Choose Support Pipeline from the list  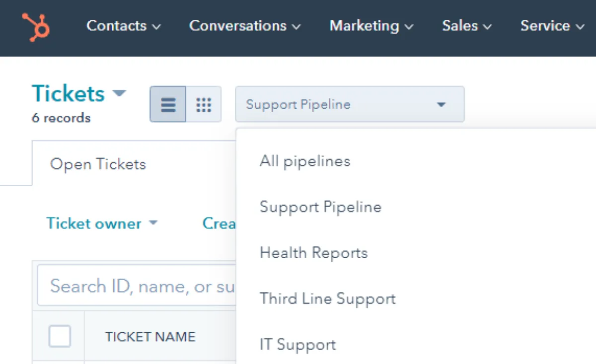320,207
